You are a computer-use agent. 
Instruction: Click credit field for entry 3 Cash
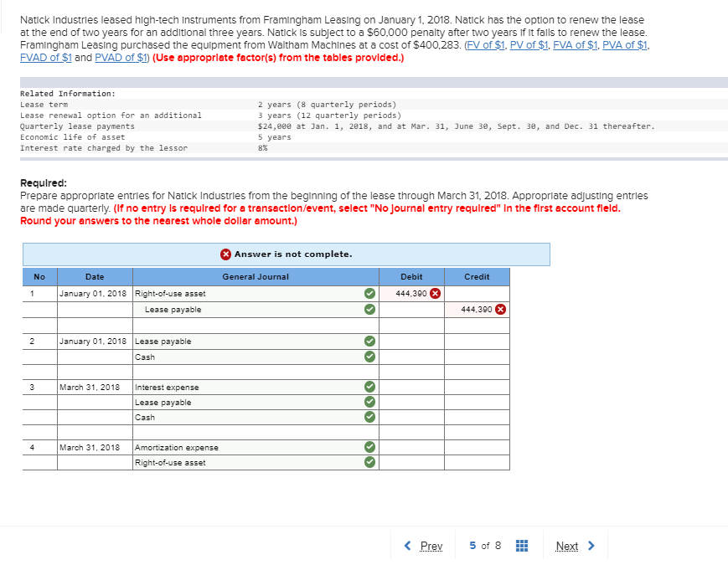[x=477, y=417]
